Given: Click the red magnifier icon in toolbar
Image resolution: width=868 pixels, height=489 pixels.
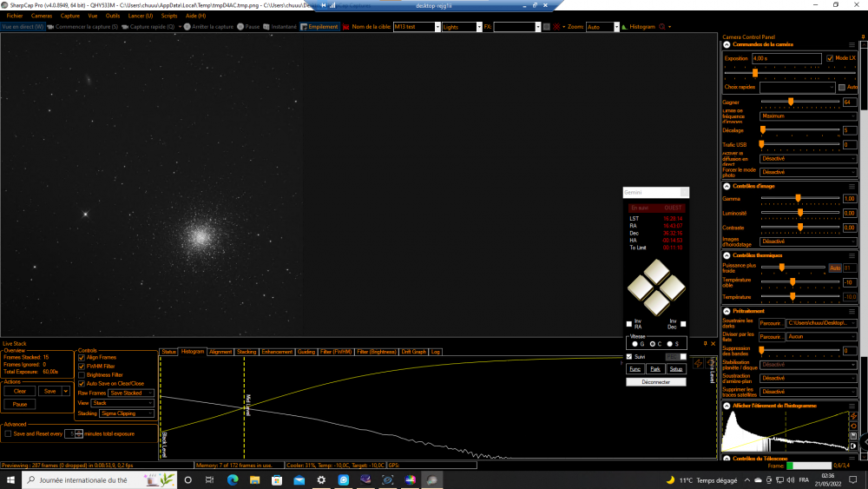Looking at the screenshot, I should pyautogui.click(x=662, y=27).
